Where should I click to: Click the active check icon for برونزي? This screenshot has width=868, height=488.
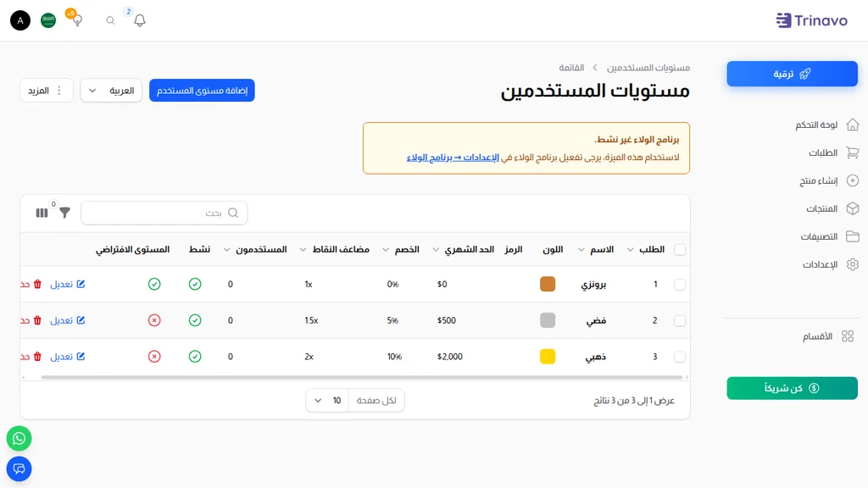195,284
